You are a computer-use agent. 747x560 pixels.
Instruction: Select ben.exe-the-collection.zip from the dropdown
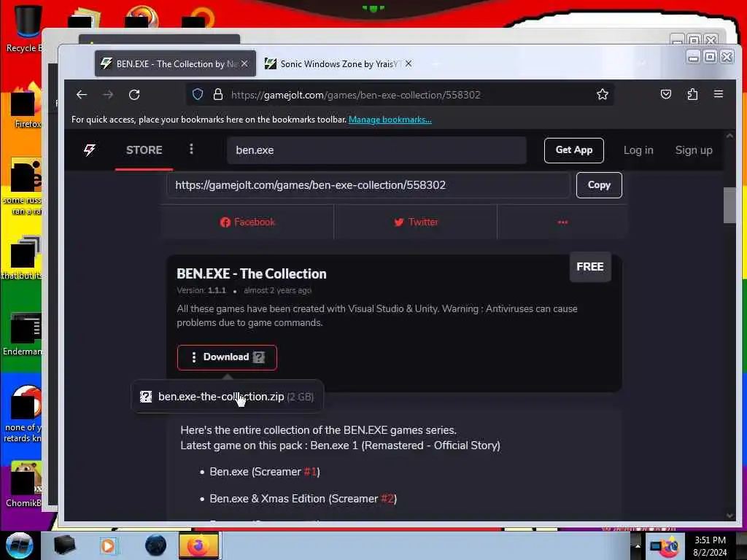coord(227,397)
